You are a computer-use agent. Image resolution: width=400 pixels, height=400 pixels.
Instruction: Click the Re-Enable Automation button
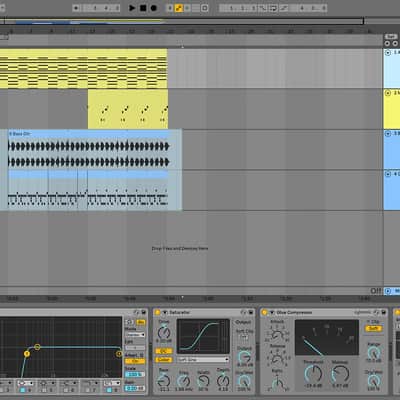[x=187, y=8]
